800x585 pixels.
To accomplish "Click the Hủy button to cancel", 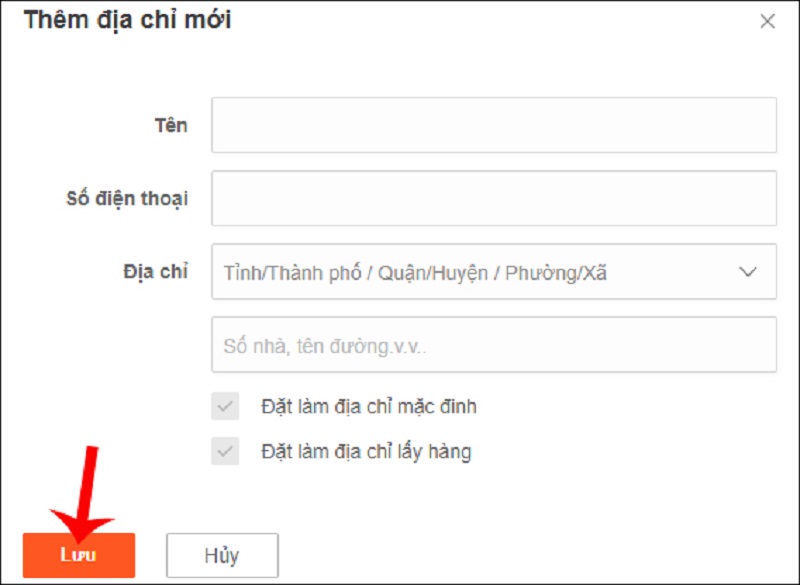I will pos(222,555).
